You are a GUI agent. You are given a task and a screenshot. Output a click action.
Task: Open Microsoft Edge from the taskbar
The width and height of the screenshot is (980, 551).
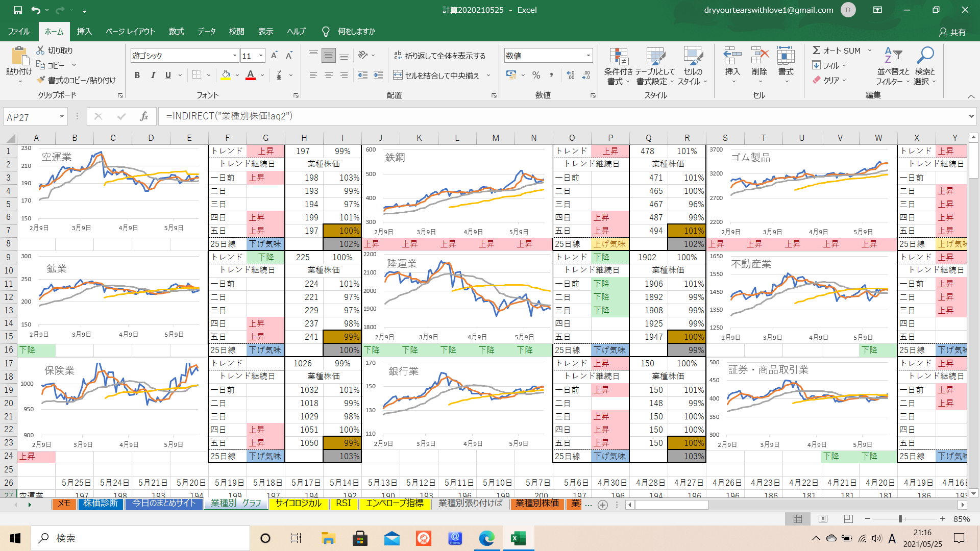(486, 538)
